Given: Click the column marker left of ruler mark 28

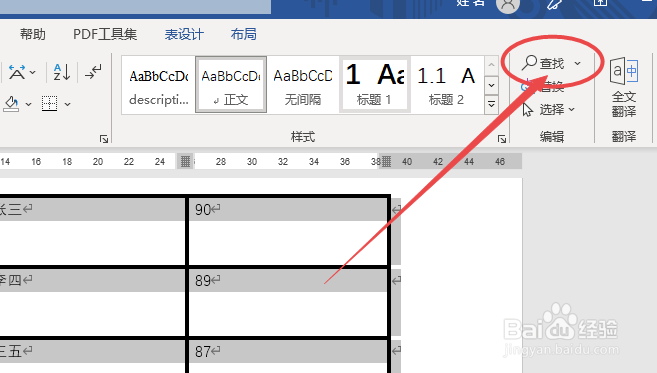Looking at the screenshot, I should coord(185,161).
